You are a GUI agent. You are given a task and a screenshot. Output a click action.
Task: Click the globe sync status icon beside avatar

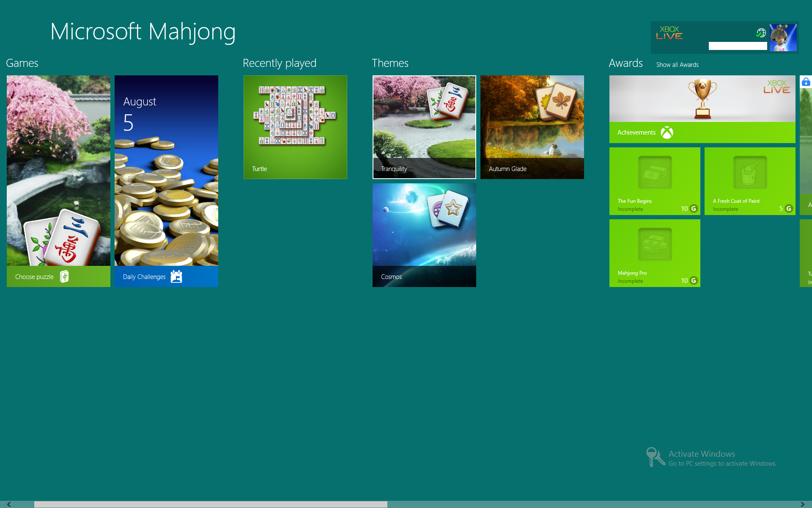click(761, 33)
